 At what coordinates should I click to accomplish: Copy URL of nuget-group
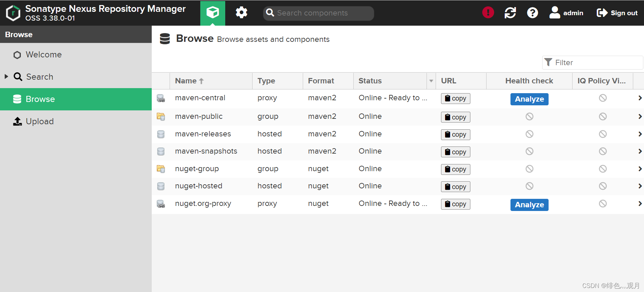tap(456, 169)
